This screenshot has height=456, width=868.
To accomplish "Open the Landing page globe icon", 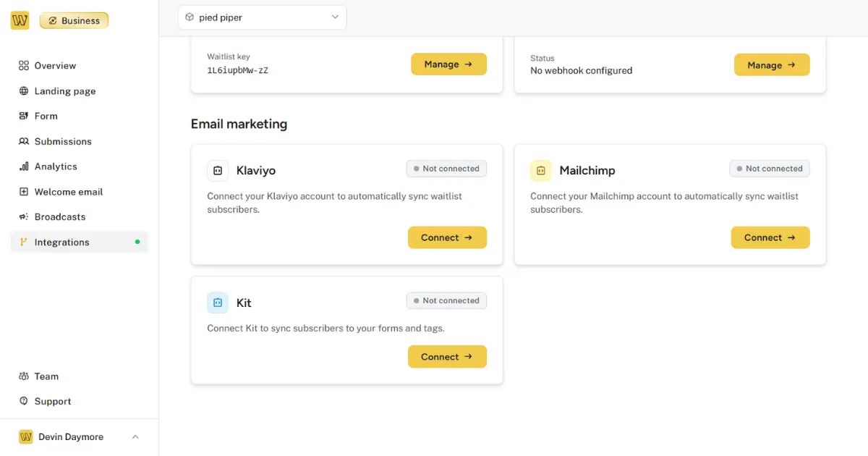I will [x=22, y=90].
